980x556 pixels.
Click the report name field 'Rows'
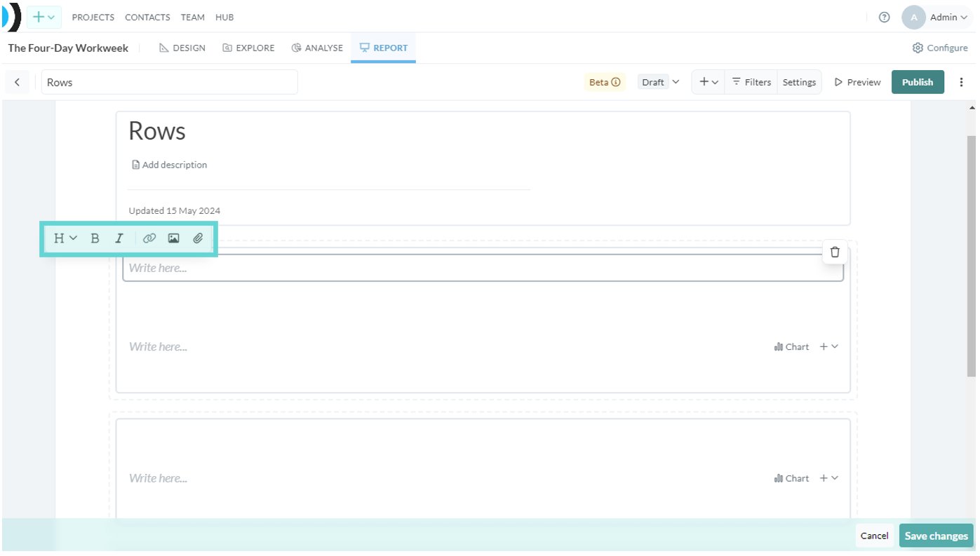click(x=170, y=82)
